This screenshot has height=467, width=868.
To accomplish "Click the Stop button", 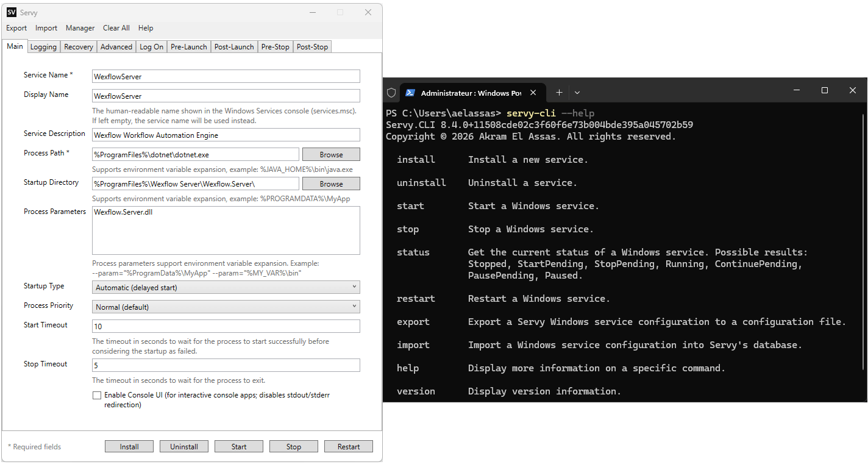I will 294,447.
